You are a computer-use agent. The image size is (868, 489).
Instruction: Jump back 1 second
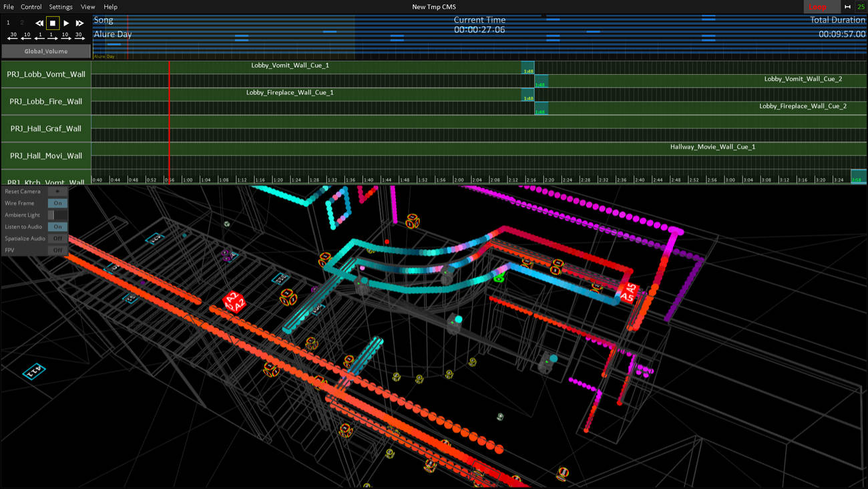[x=39, y=36]
